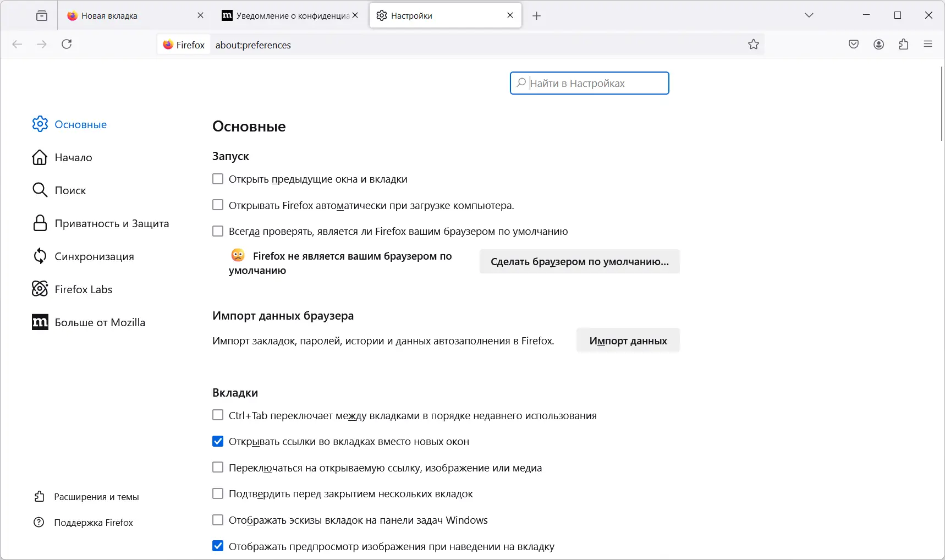Open Расширения и темы page
Screen dimensions: 945x560
[x=96, y=496]
